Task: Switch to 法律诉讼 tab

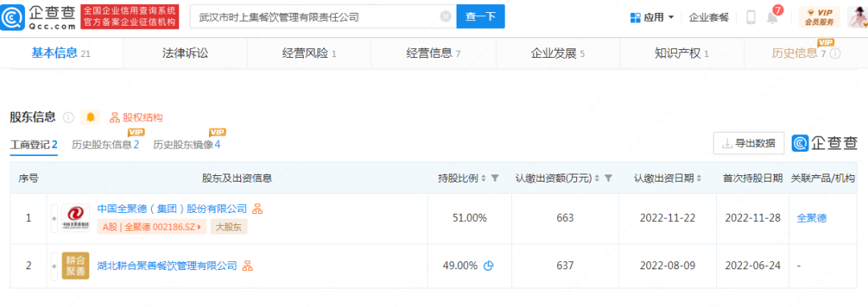Action: pyautogui.click(x=185, y=54)
